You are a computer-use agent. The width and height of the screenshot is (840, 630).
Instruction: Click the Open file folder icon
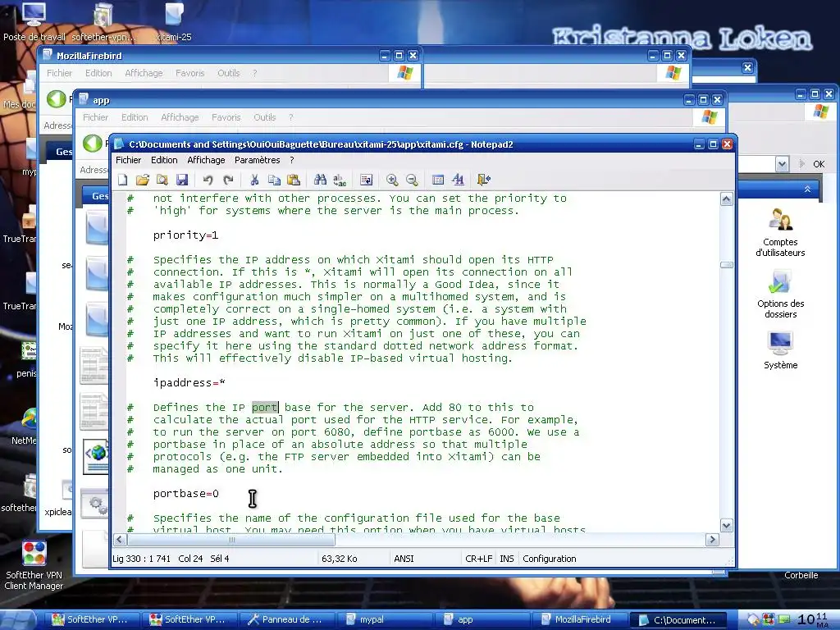[x=143, y=180]
